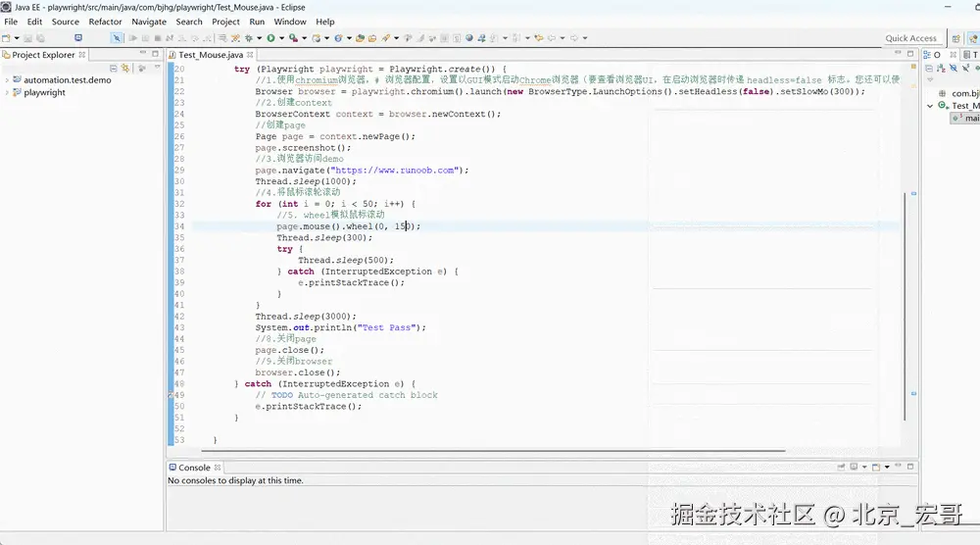Click the editor horizontal scrollbar
The width and height of the screenshot is (980, 545).
click(x=493, y=451)
